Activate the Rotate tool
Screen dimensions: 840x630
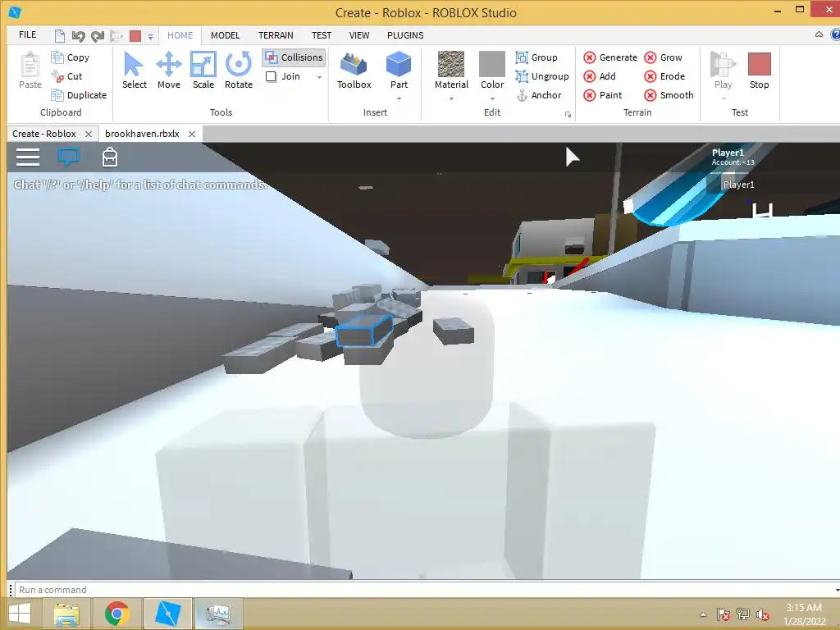pos(239,71)
